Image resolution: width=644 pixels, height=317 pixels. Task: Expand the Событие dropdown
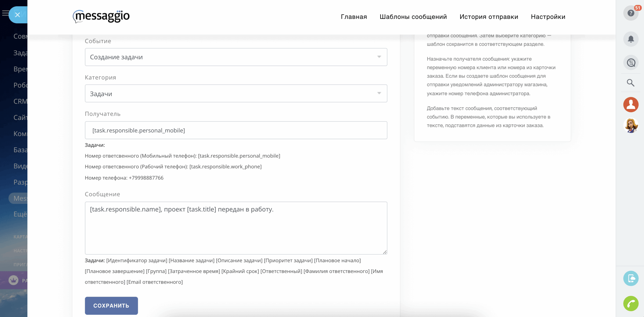click(x=236, y=57)
